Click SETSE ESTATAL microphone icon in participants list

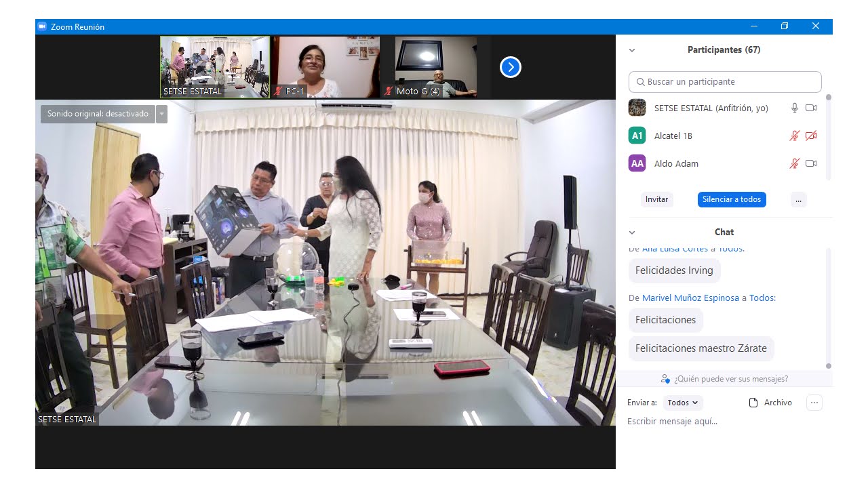[795, 108]
